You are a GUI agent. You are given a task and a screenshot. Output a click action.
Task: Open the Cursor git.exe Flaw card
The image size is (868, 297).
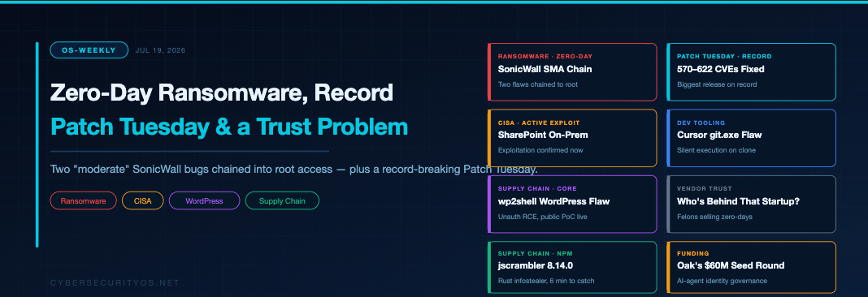click(x=751, y=138)
